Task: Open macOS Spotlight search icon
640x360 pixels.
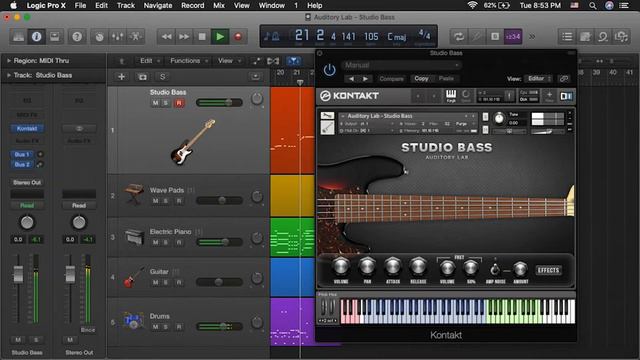Action: click(x=593, y=5)
